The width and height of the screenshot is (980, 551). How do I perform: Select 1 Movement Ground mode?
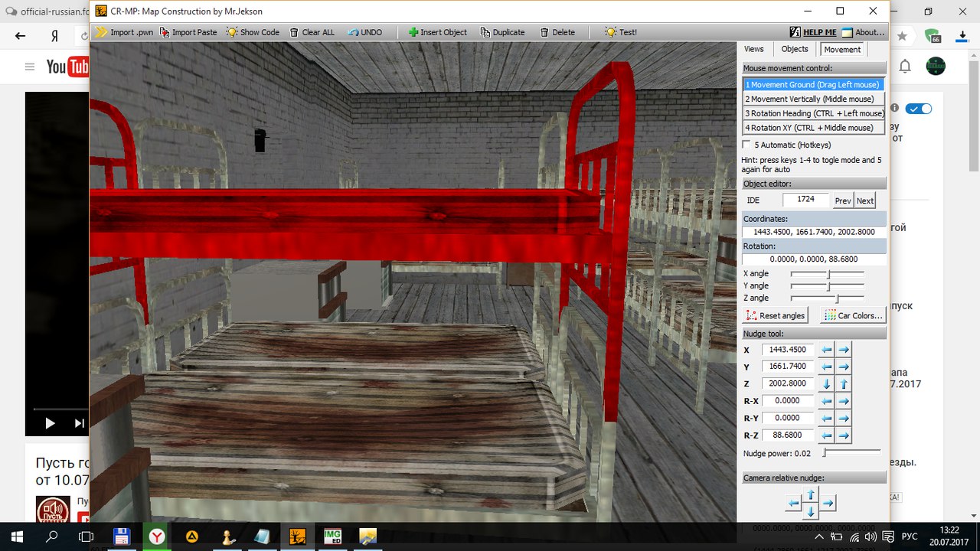(814, 84)
